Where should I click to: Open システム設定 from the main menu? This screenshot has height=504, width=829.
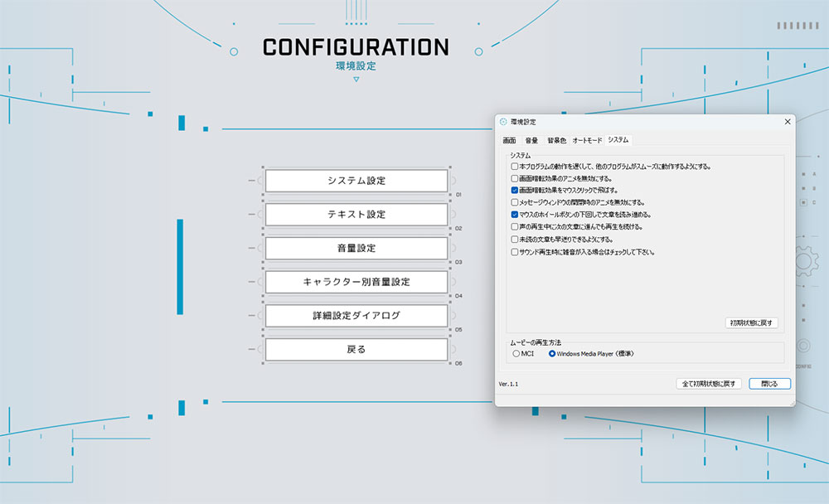pyautogui.click(x=356, y=181)
